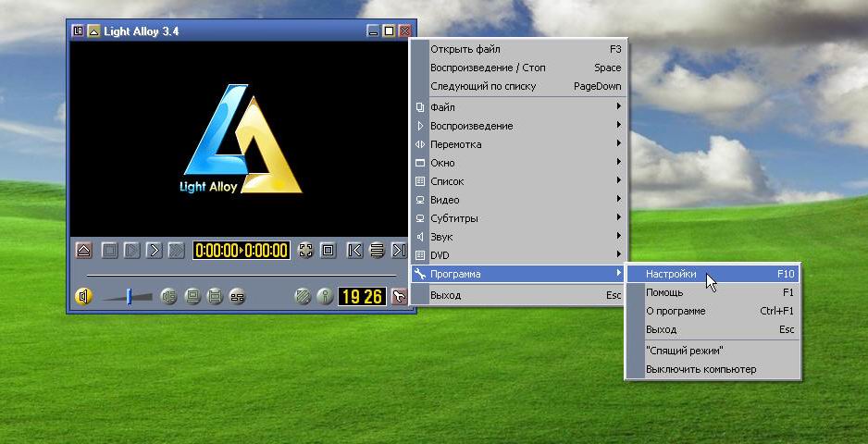The width and height of the screenshot is (868, 444).
Task: Open 'Помощь' in the submenu
Action: pos(713,292)
